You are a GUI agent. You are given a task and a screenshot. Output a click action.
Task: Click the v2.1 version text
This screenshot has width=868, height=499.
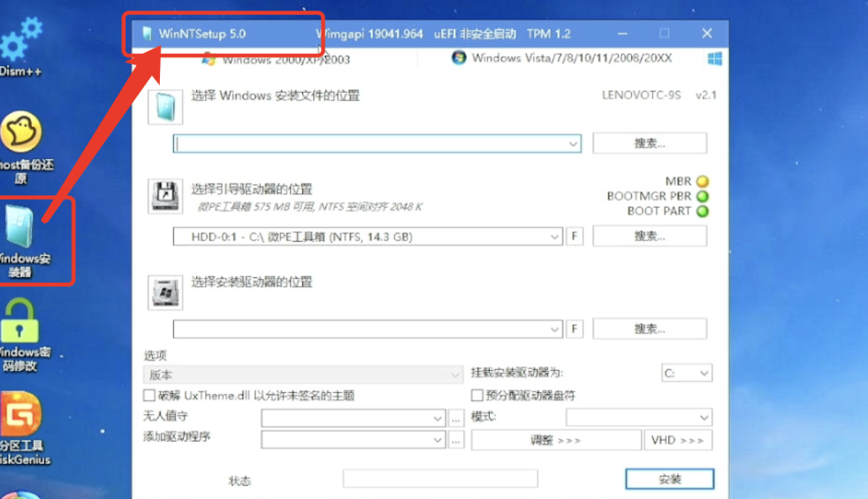706,95
